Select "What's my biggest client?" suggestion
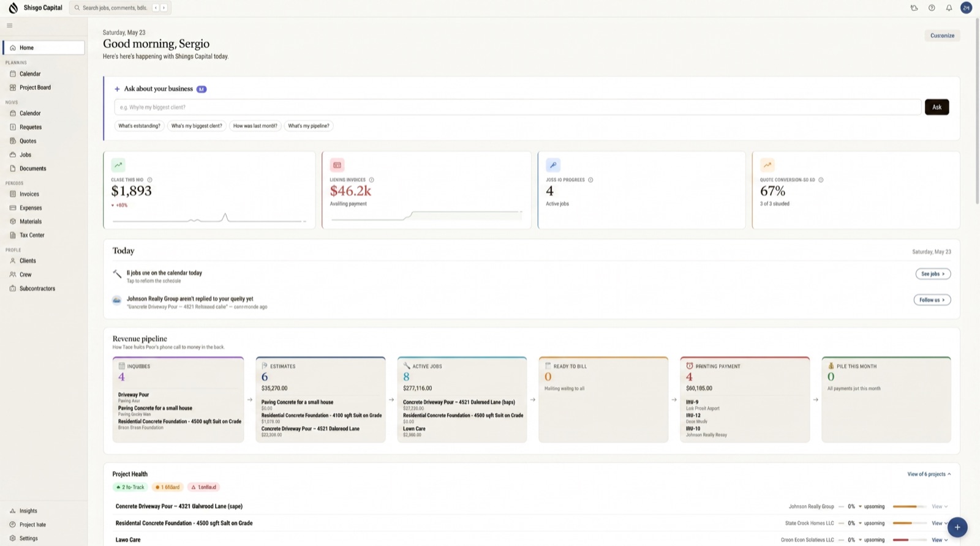 (197, 126)
